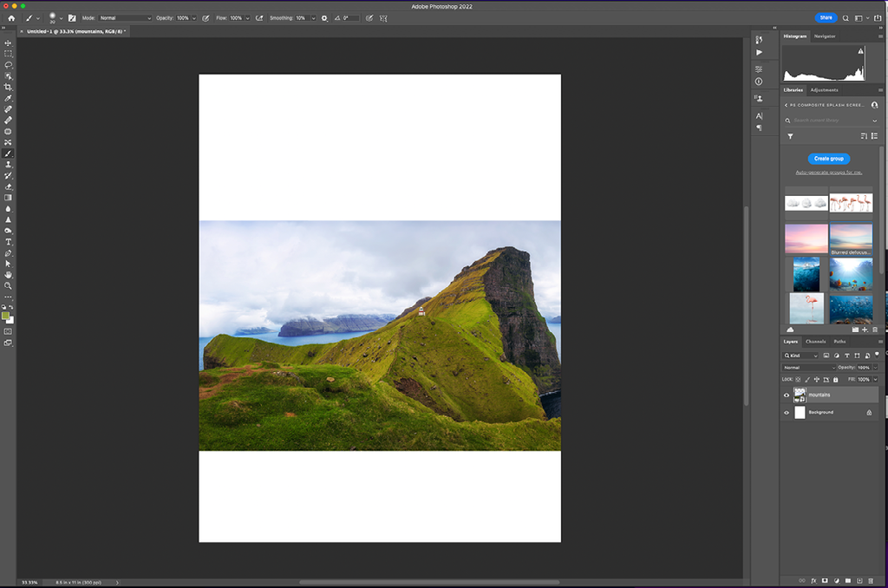Screen dimensions: 888x588
Task: Select the Lasso tool
Action: coord(8,65)
